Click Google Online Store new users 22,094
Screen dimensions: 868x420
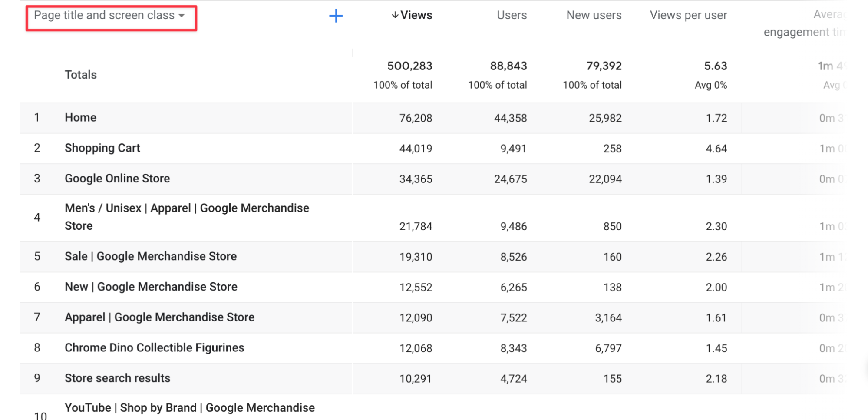pos(605,179)
